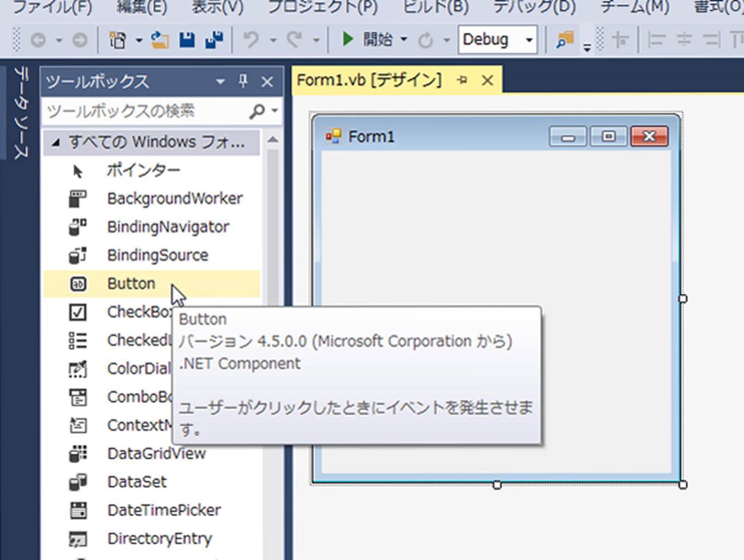The image size is (744, 560).
Task: Click the ツールボックスの検索 search field
Action: (x=145, y=111)
